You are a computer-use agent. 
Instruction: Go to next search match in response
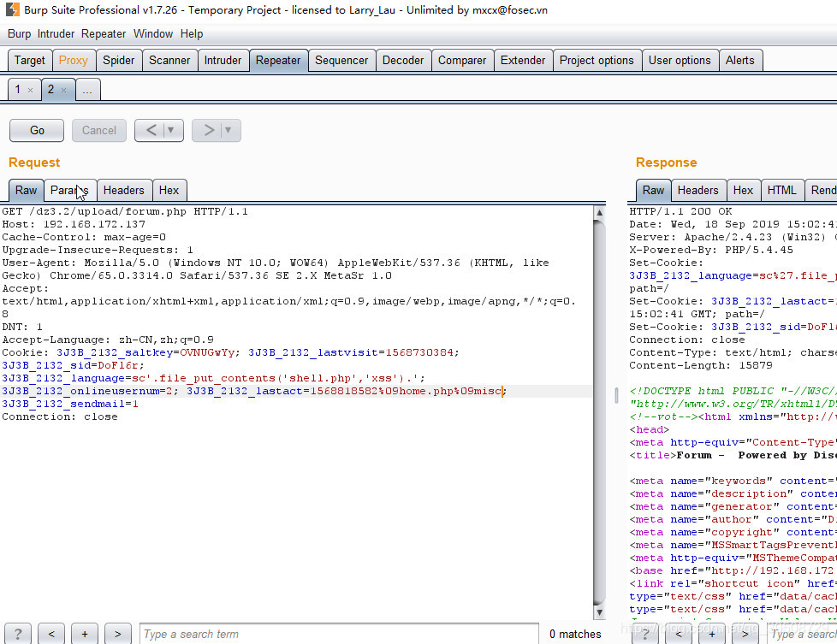click(x=745, y=634)
